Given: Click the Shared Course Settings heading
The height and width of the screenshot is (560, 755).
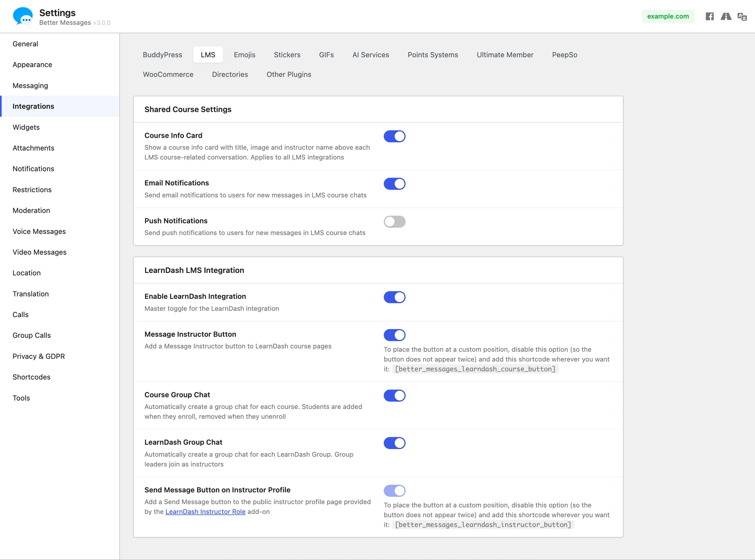Looking at the screenshot, I should click(x=188, y=110).
